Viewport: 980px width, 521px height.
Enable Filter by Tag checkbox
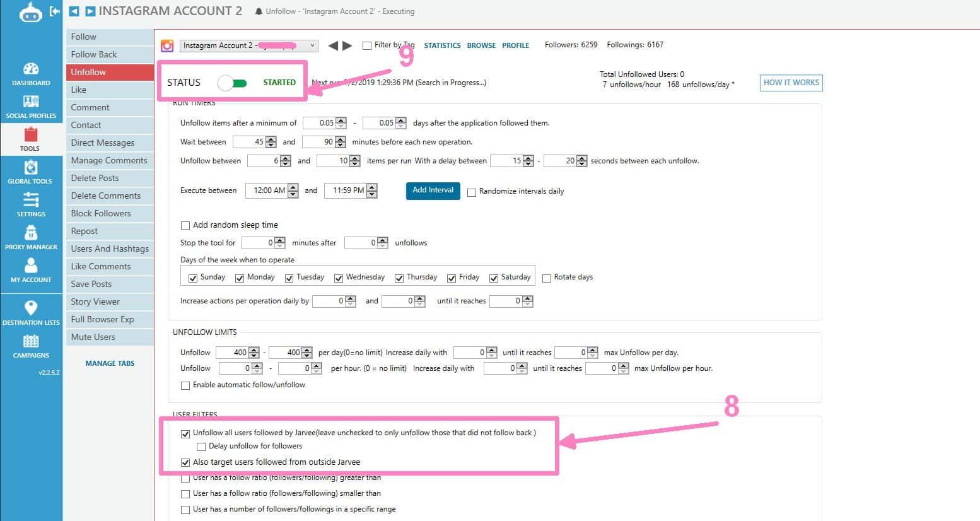(366, 45)
